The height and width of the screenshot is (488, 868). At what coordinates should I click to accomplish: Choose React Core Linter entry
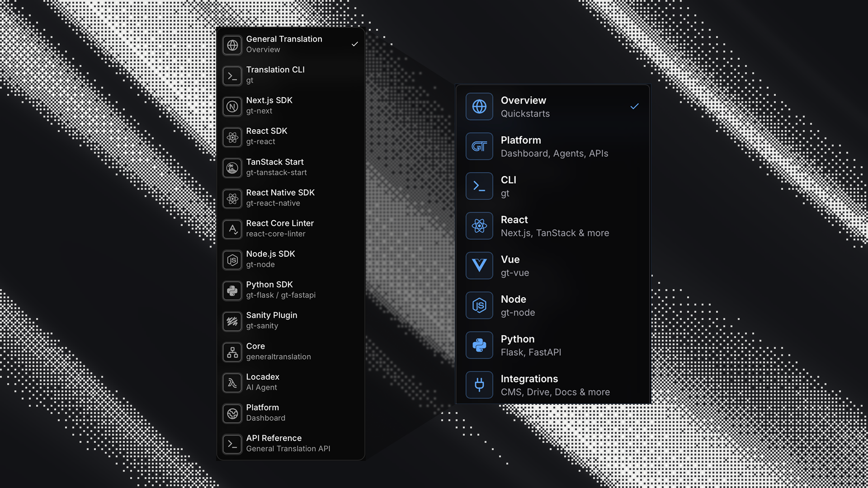291,230
